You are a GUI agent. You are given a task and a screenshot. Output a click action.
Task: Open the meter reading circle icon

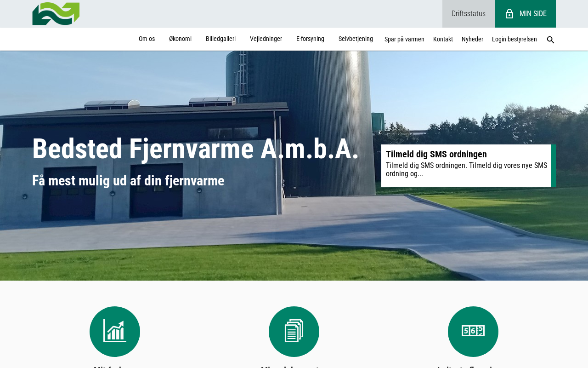473,332
